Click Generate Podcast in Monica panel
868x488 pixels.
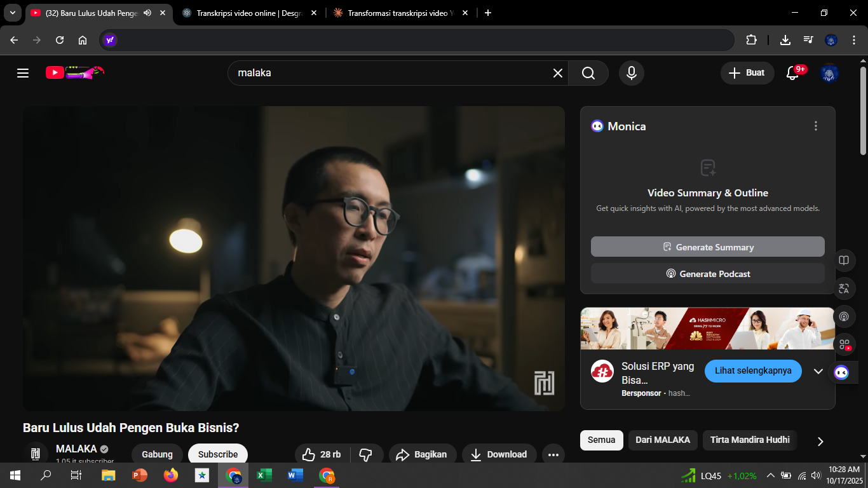coord(708,273)
